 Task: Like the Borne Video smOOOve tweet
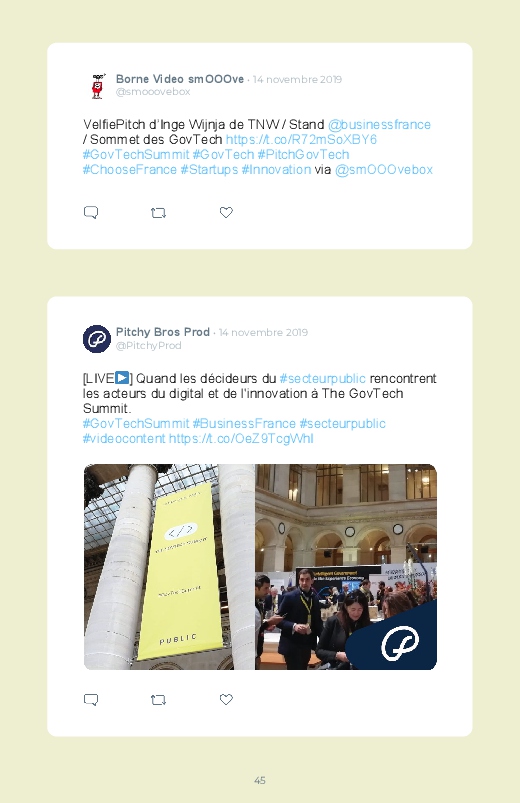coord(226,212)
